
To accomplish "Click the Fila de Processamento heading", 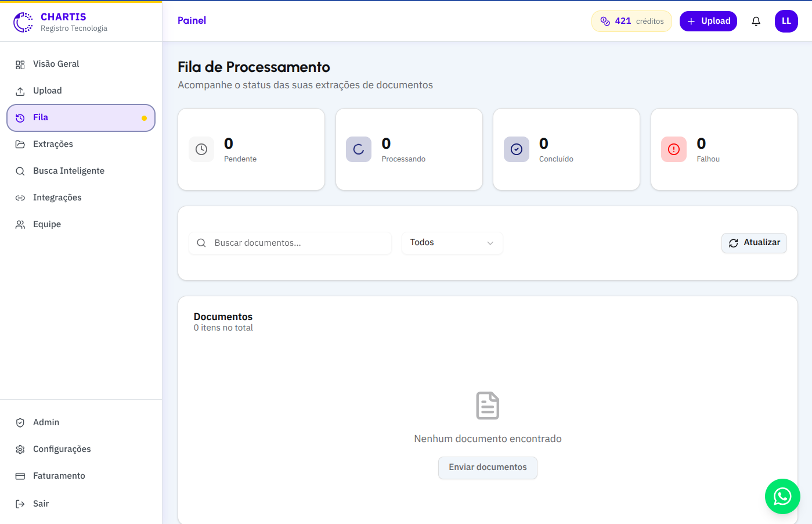I will pos(254,67).
